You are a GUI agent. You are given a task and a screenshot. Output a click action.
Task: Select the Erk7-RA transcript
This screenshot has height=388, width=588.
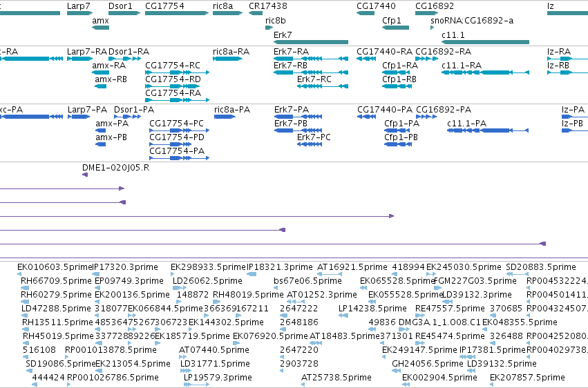(311, 59)
